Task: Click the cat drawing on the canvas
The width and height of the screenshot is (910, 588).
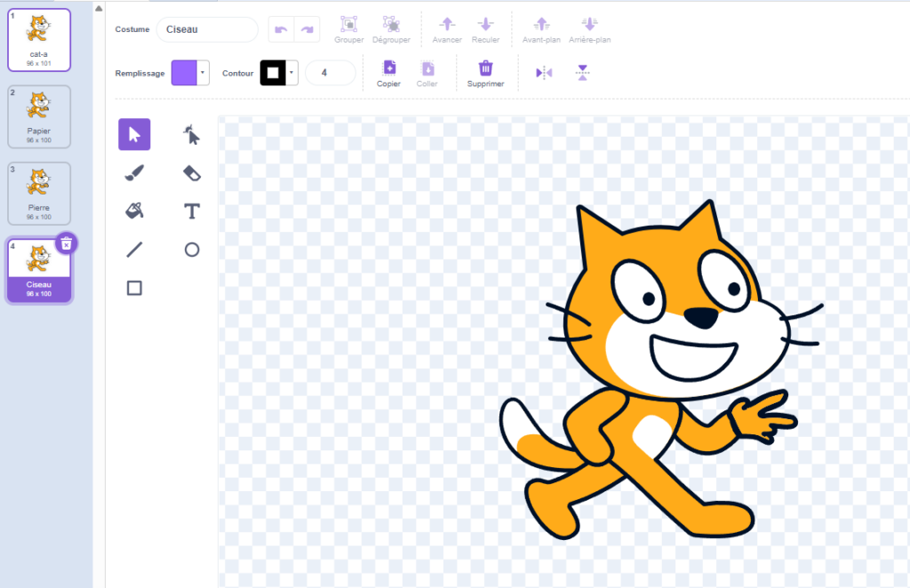Action: [x=660, y=369]
